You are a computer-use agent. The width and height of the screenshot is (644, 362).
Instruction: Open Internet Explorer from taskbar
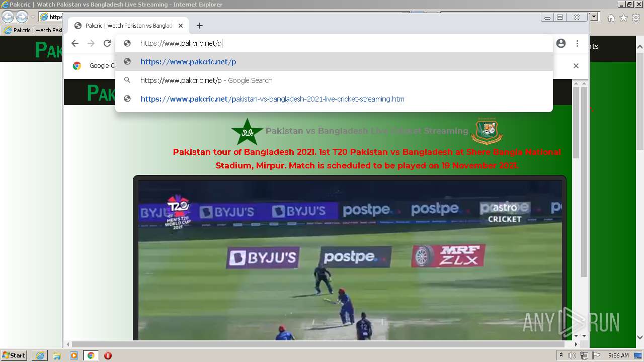[40, 355]
